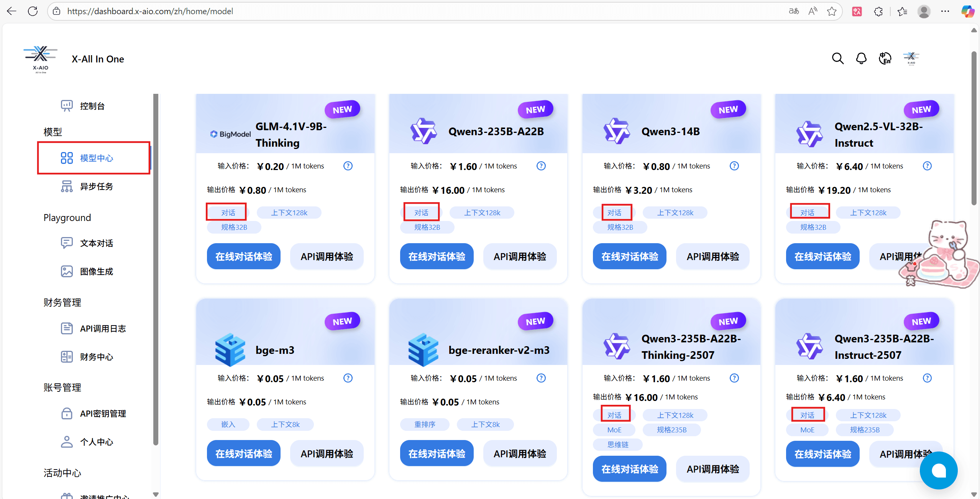The image size is (980, 499).
Task: Click the help icon beside GLM-4.1V-9B-Thinking input price
Action: click(x=348, y=166)
